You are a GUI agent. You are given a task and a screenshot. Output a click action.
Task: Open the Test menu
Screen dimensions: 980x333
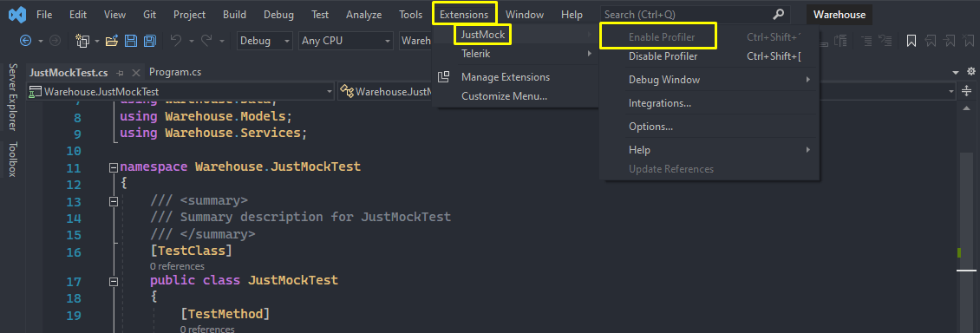point(319,15)
